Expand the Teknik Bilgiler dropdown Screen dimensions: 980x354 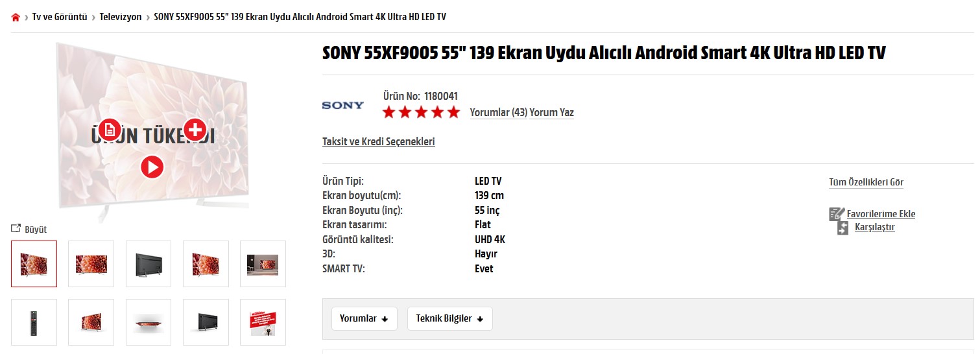[450, 318]
